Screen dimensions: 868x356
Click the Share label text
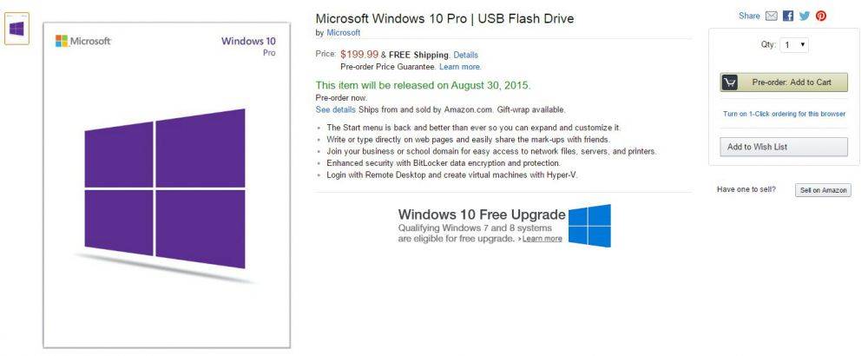click(x=748, y=16)
